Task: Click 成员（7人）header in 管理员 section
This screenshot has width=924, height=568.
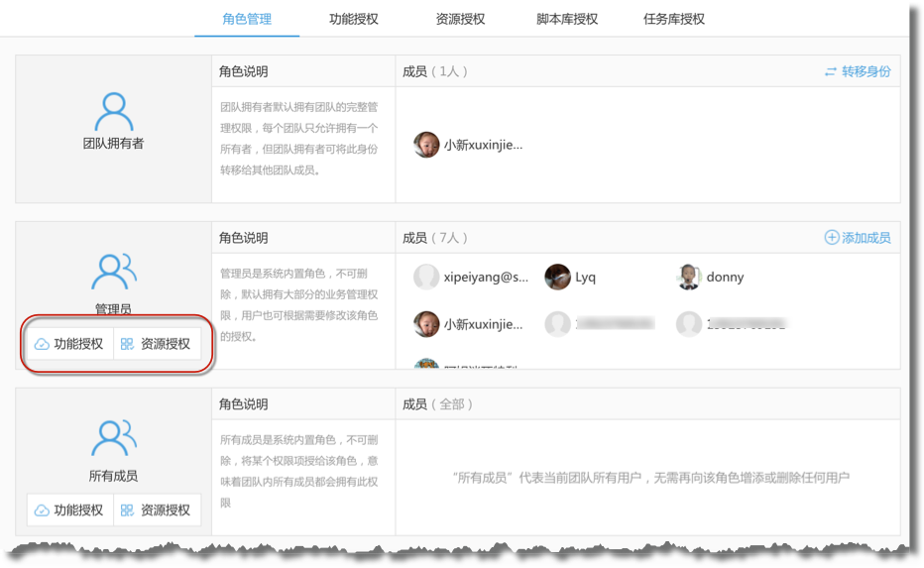Action: coord(435,238)
